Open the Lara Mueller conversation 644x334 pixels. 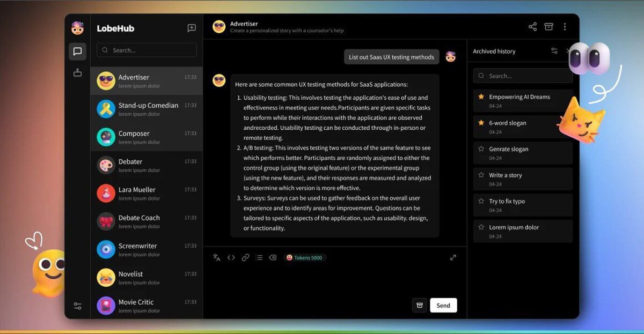coord(147,194)
